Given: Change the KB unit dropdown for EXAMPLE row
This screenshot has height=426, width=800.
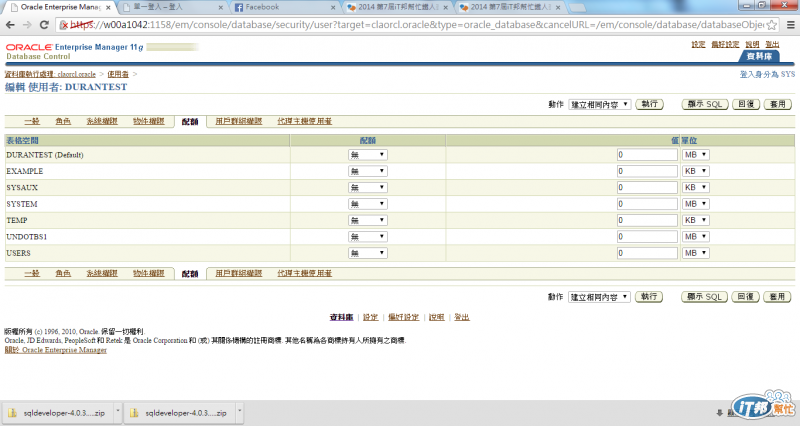Looking at the screenshot, I should coord(695,171).
